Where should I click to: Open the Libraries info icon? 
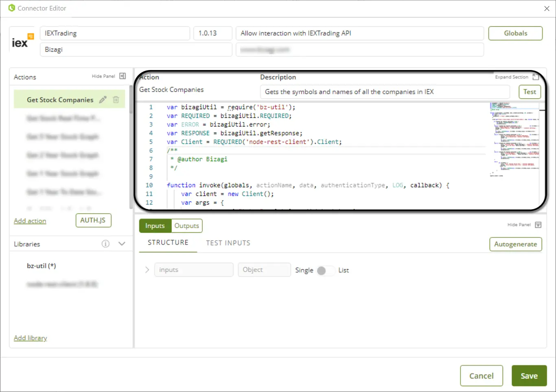(105, 244)
